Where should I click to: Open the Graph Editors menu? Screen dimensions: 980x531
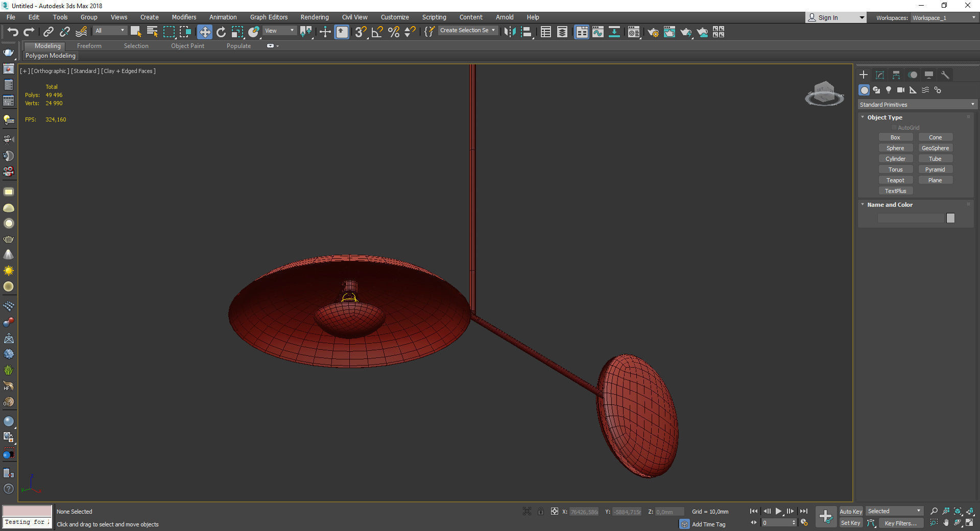[269, 17]
